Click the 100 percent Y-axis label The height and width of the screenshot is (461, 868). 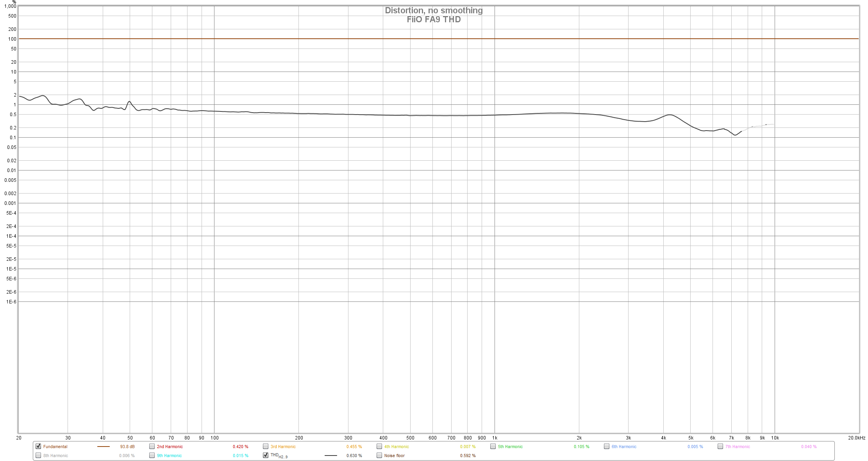(12, 39)
